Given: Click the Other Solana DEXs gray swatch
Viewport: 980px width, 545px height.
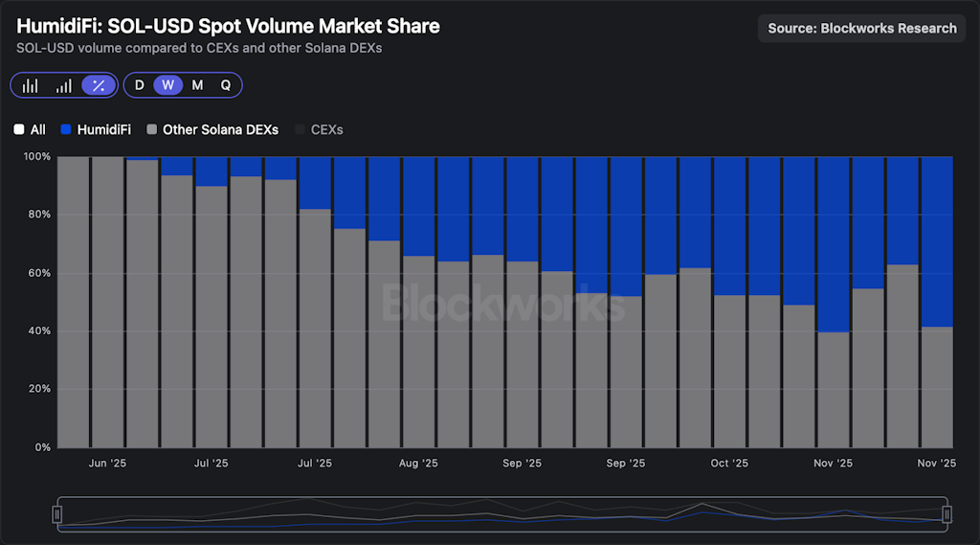Looking at the screenshot, I should tap(152, 129).
